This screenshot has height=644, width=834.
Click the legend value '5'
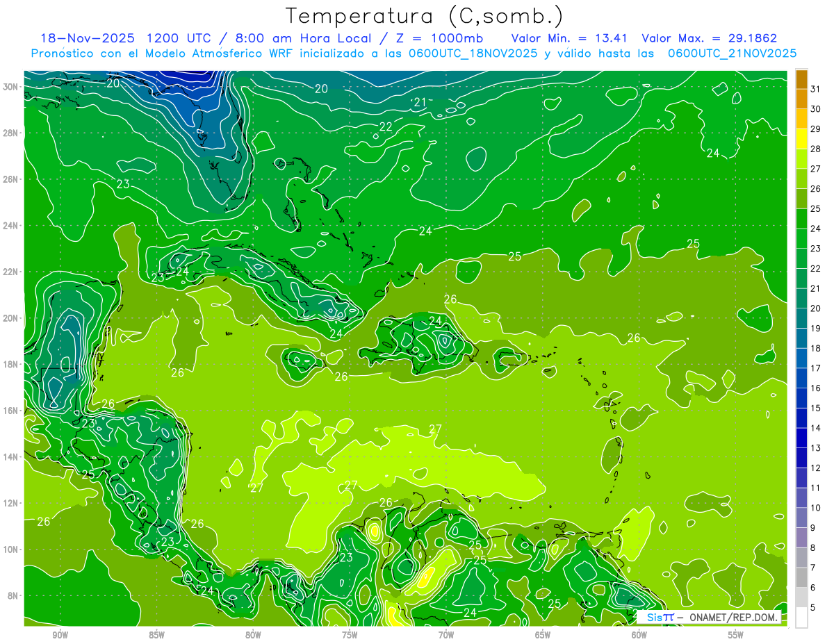pyautogui.click(x=813, y=608)
